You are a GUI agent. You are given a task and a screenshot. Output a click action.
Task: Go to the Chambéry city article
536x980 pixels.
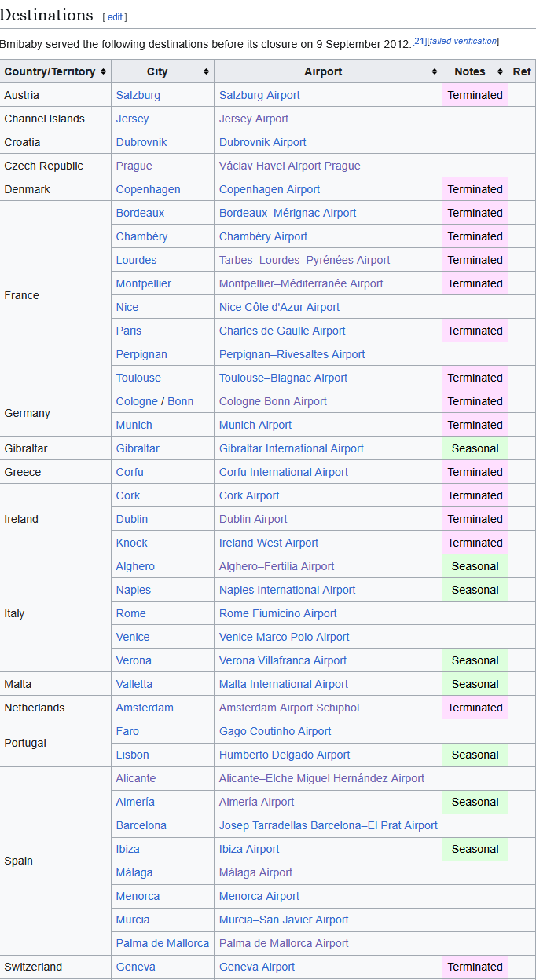pyautogui.click(x=141, y=236)
